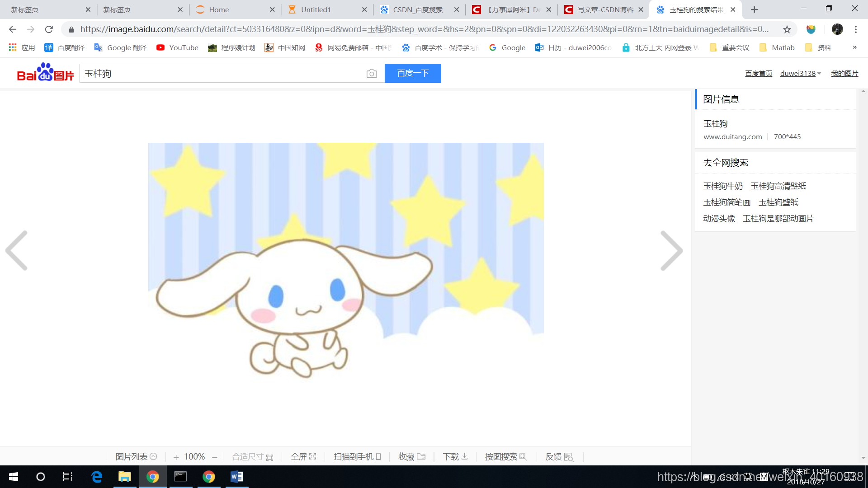Search for 玉桂狗简笔画
The height and width of the screenshot is (488, 868).
727,202
